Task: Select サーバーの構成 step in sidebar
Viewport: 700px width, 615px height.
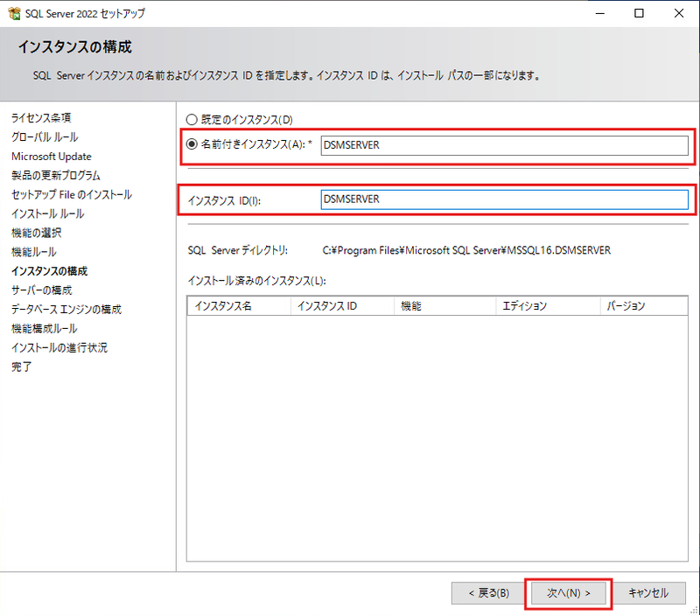Action: tap(41, 290)
